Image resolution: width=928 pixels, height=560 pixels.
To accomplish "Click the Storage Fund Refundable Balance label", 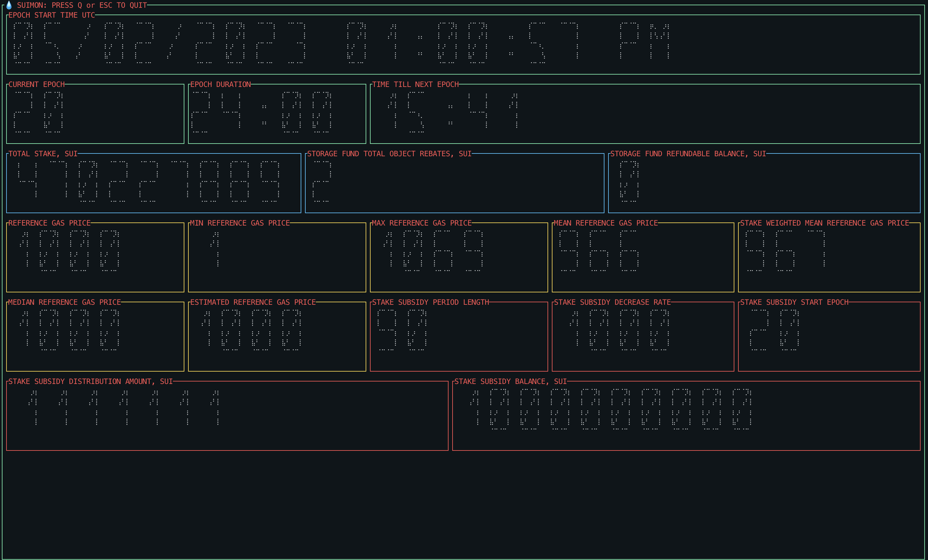I will click(x=688, y=154).
